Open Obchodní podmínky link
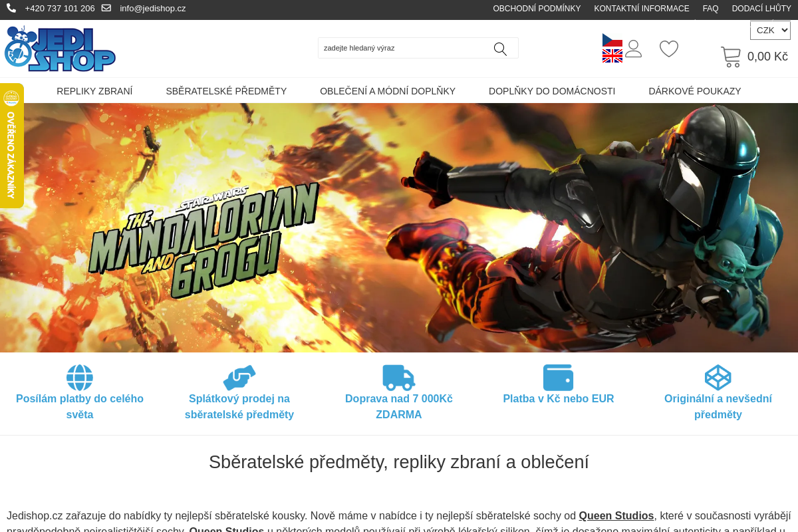This screenshot has width=798, height=532. click(x=537, y=9)
